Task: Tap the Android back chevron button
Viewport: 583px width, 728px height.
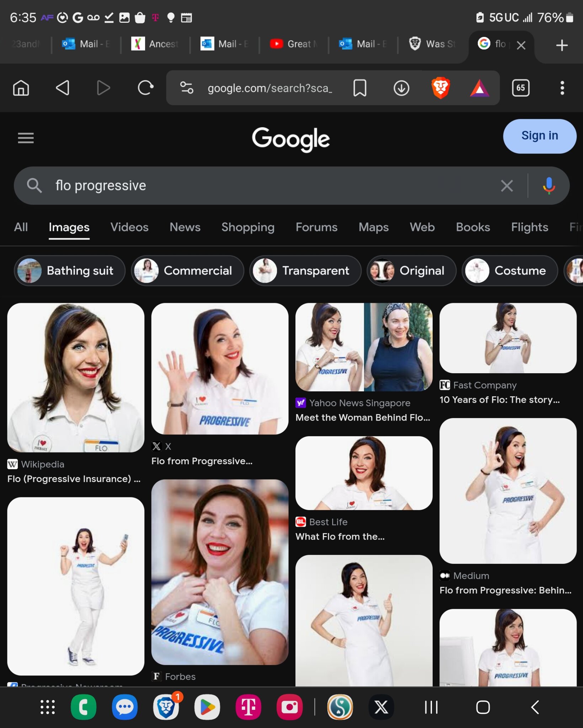Action: point(535,707)
